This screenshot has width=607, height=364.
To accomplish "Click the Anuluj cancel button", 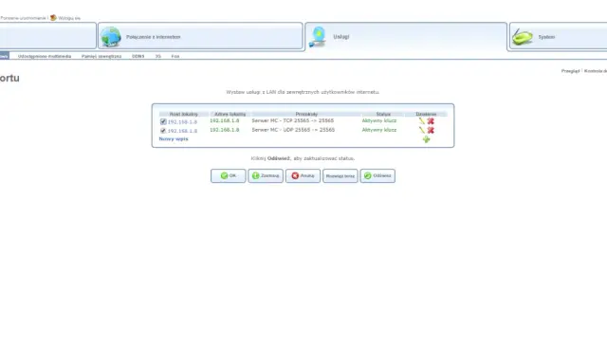I will (303, 175).
